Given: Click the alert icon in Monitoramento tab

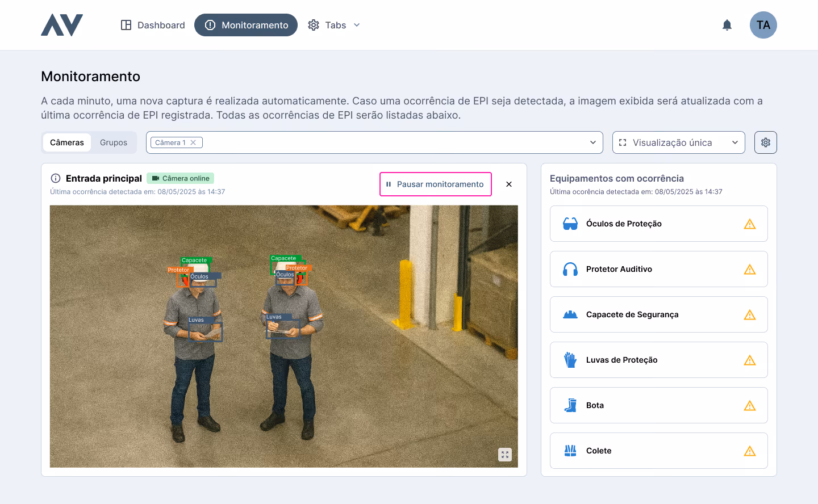Looking at the screenshot, I should (x=210, y=25).
